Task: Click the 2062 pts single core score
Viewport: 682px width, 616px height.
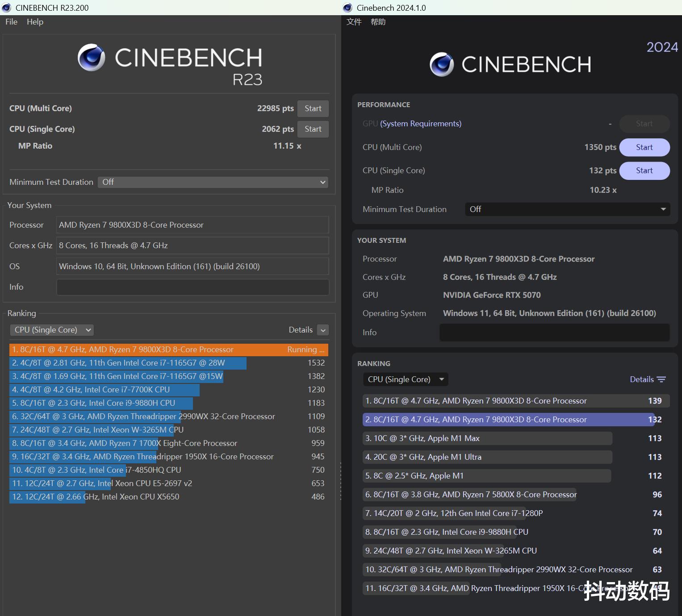Action: [x=278, y=129]
